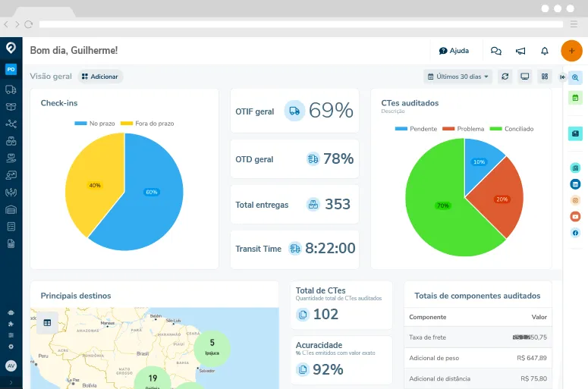Open the YouTube icon
This screenshot has width=588, height=389.
(x=575, y=217)
